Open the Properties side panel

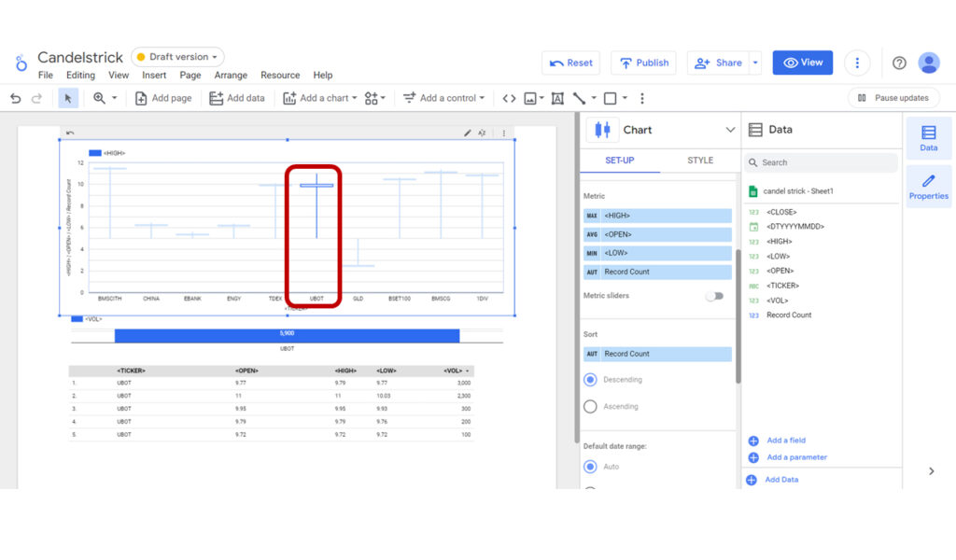(x=928, y=187)
